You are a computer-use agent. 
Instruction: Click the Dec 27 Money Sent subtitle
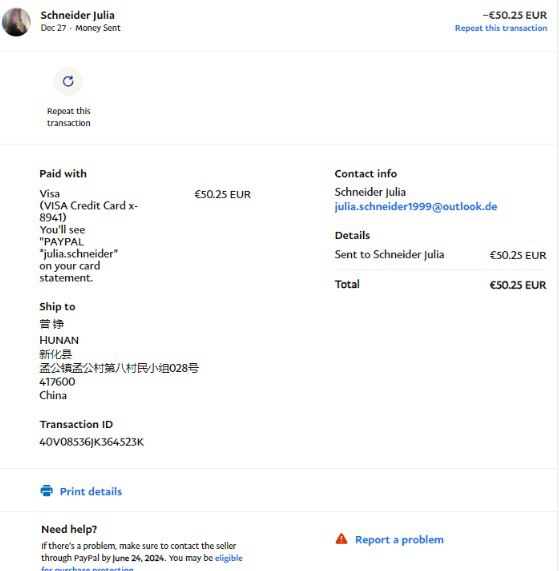pos(80,28)
